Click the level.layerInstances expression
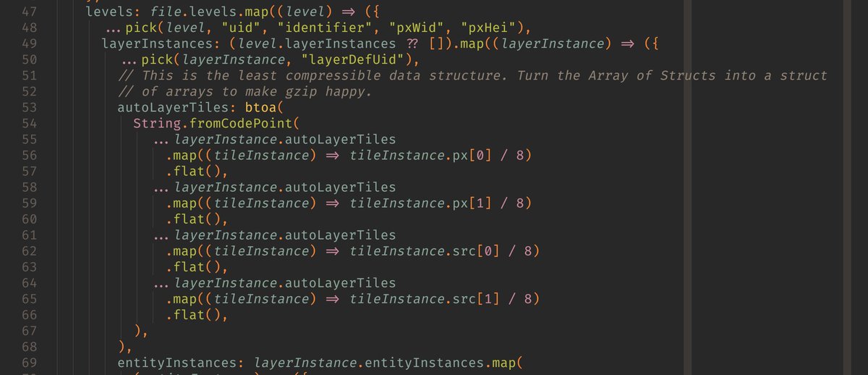The width and height of the screenshot is (868, 375). pyautogui.click(x=315, y=43)
